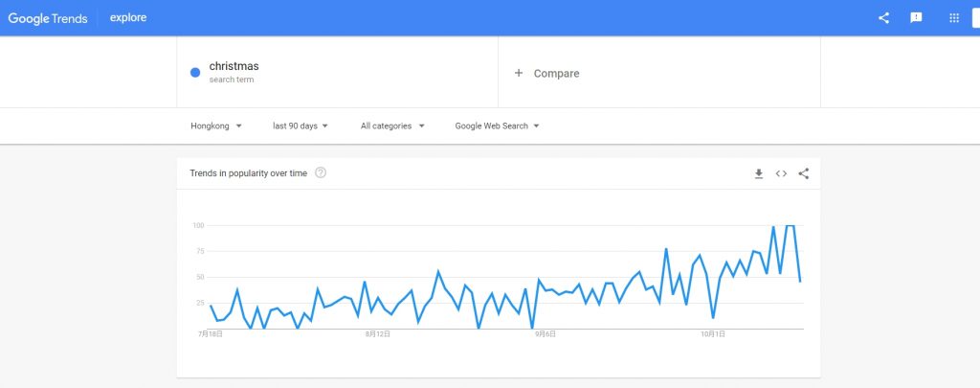The image size is (980, 388).
Task: Click the chart title Trends in popularity
Action: coord(249,172)
